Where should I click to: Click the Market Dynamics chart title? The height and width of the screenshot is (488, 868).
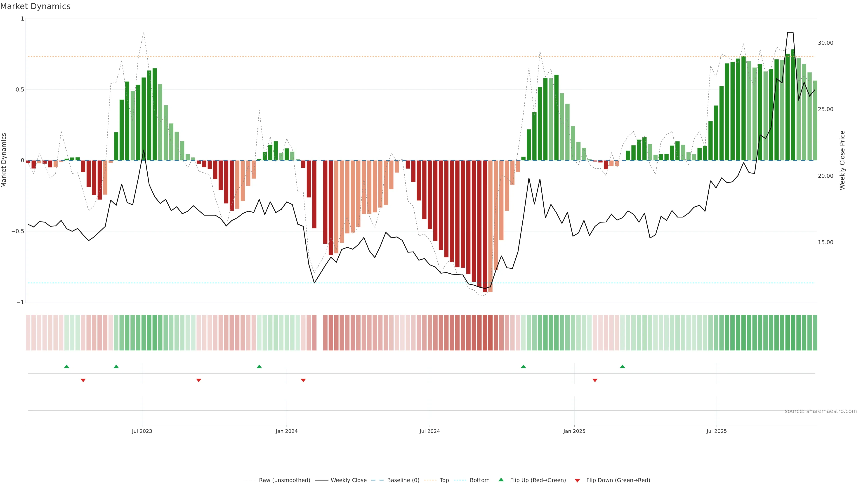point(35,6)
